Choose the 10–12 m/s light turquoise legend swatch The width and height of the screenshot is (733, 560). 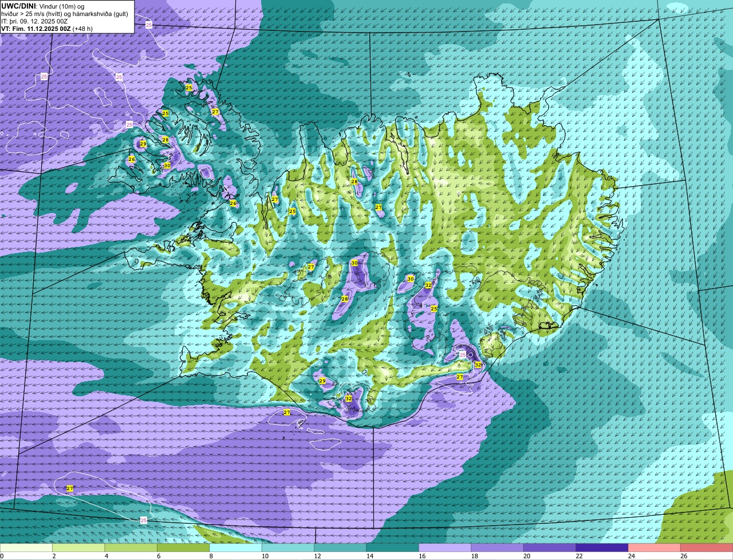tap(288, 548)
